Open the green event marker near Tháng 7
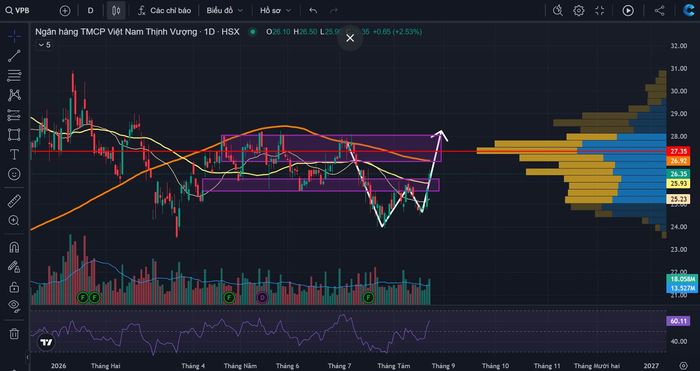Image resolution: width=700 pixels, height=371 pixels. [368, 297]
